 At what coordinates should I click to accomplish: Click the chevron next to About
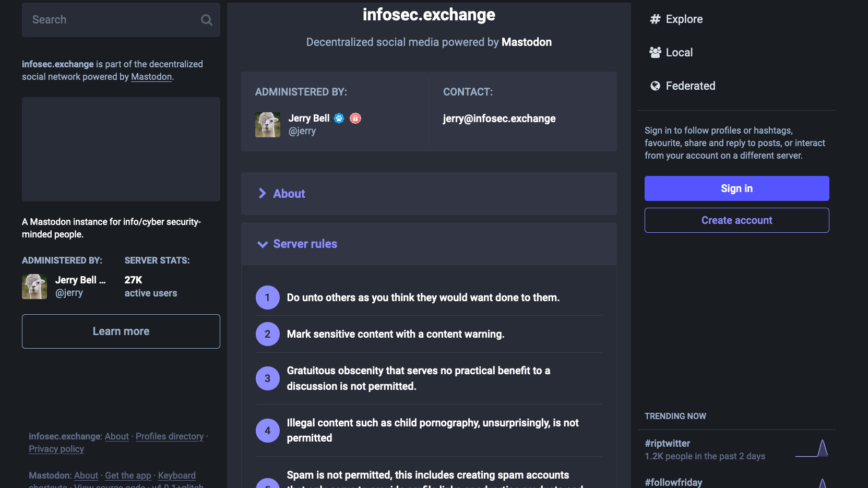tap(262, 194)
